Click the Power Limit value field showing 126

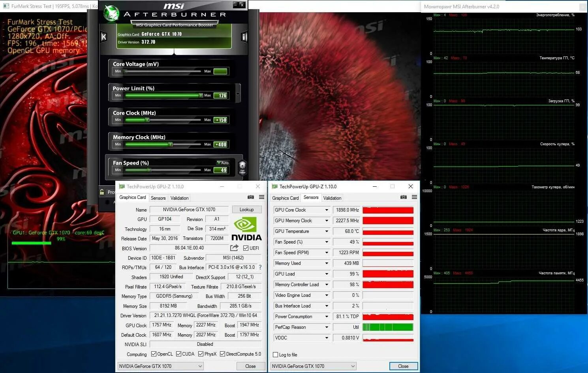(221, 96)
